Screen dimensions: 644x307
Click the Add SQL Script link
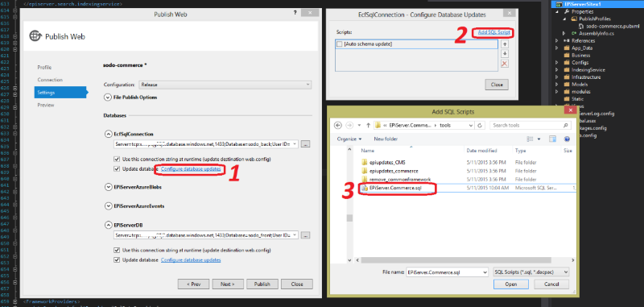pyautogui.click(x=494, y=32)
